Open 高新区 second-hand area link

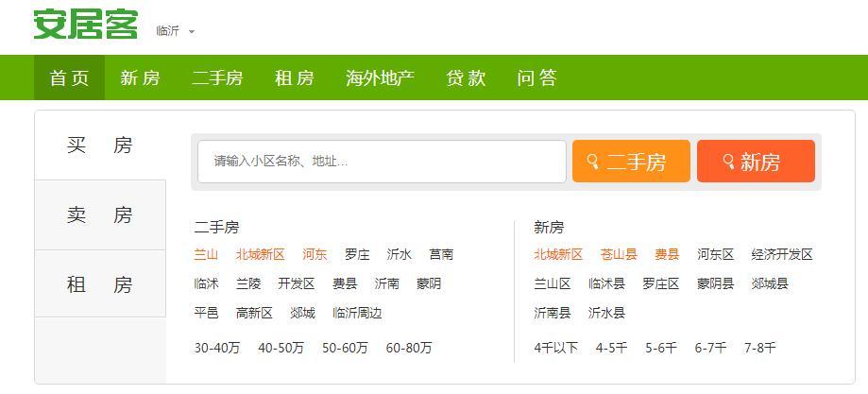[x=254, y=314]
